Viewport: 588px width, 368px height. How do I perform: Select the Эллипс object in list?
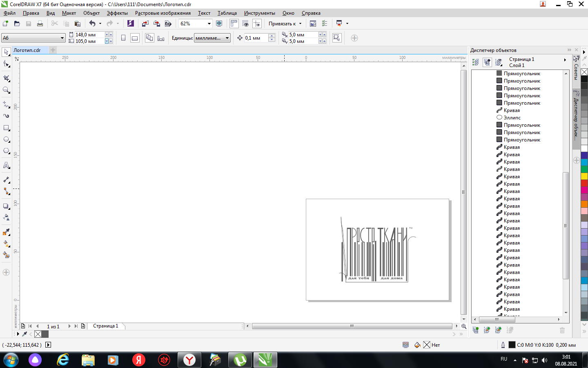click(x=512, y=118)
